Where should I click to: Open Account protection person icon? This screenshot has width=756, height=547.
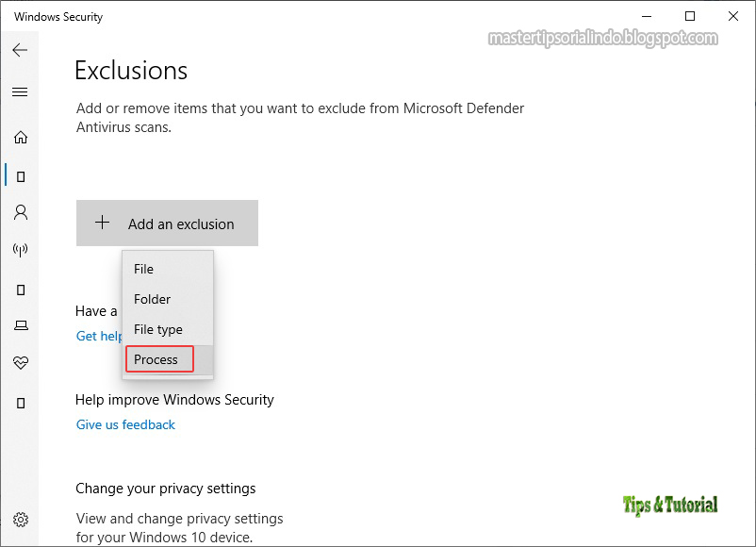[x=21, y=212]
